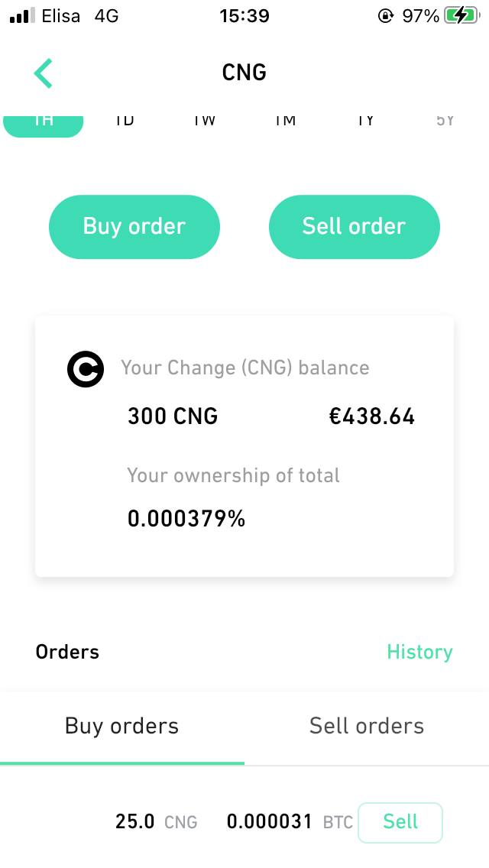This screenshot has height=868, width=489.
Task: Switch to the Sell orders tab
Action: [x=367, y=726]
